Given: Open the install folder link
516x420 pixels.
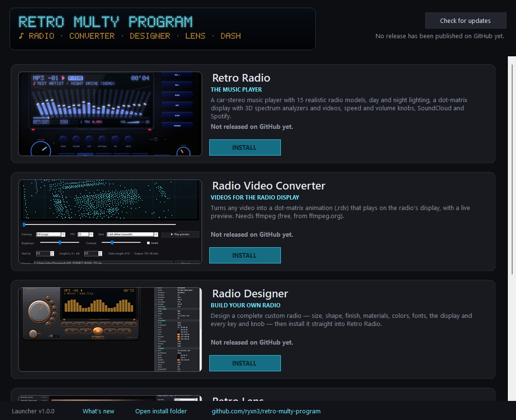Looking at the screenshot, I should (161, 411).
